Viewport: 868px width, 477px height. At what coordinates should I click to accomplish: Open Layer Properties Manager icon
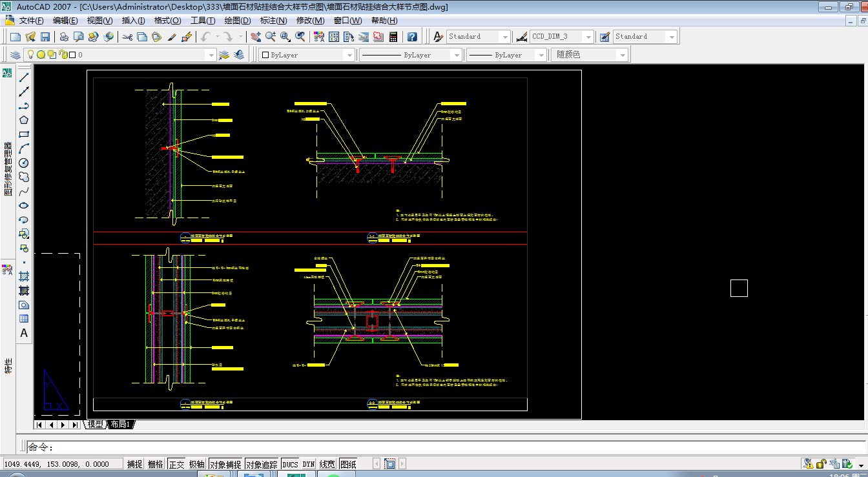pos(15,55)
